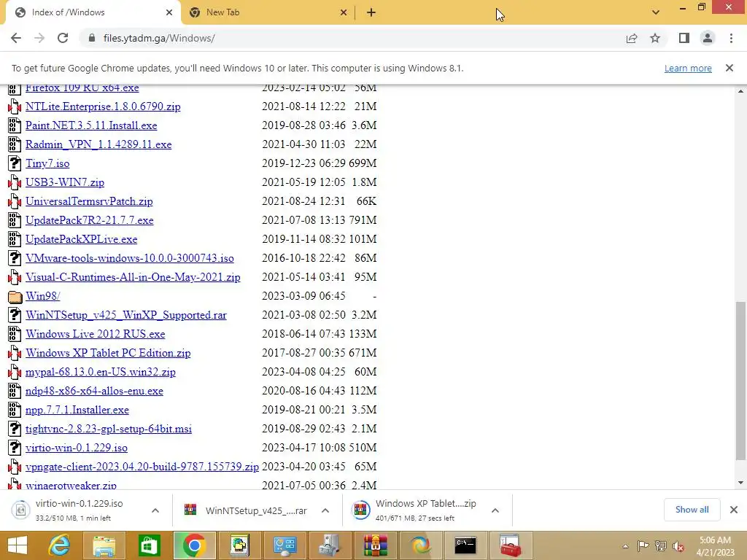Open Windows Live 2012 RUS.exe link

[96, 334]
